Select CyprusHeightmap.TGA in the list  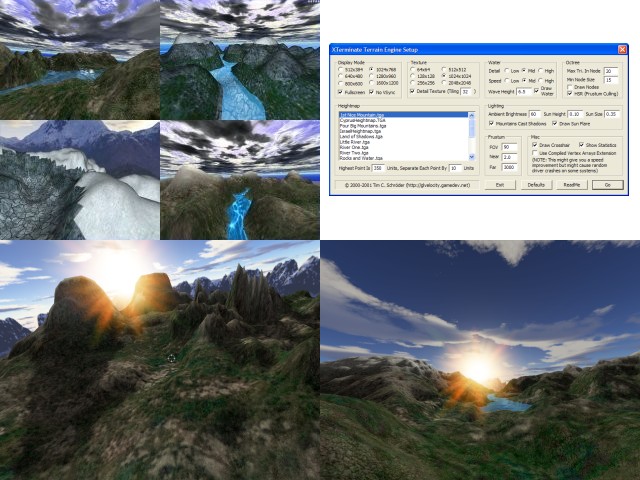tap(403, 120)
